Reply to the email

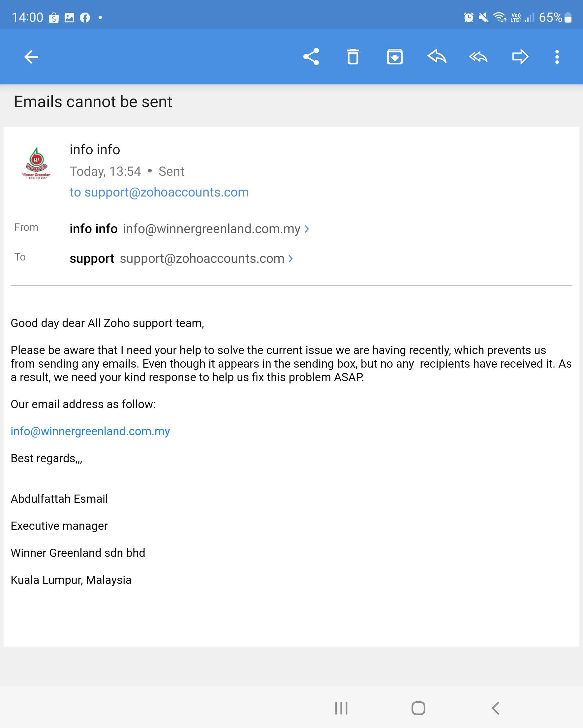coord(436,57)
